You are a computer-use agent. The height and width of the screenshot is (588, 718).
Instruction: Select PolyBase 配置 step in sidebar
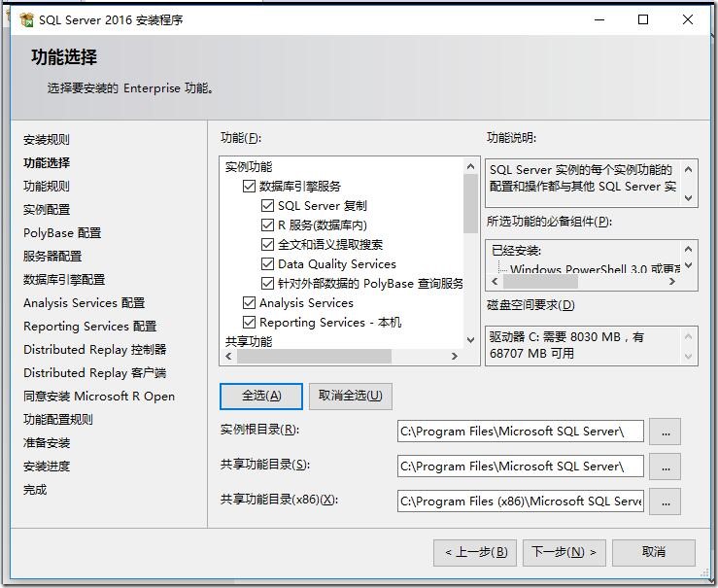pyautogui.click(x=62, y=233)
